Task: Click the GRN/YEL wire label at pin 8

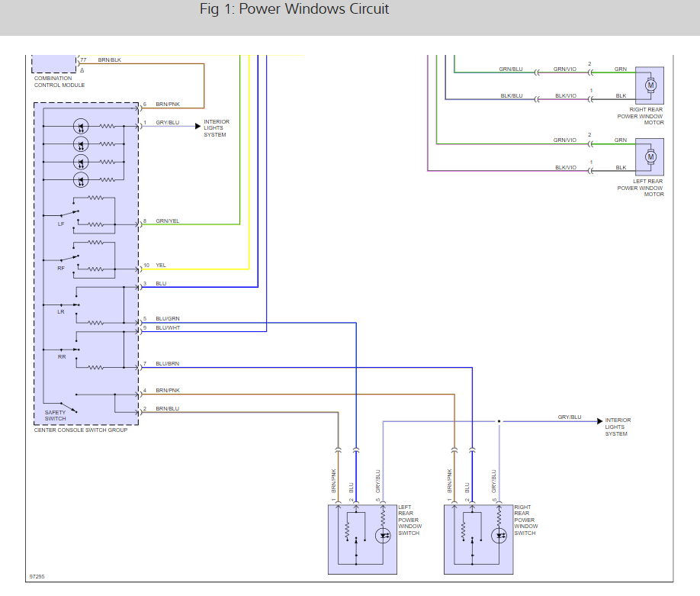Action: [168, 221]
